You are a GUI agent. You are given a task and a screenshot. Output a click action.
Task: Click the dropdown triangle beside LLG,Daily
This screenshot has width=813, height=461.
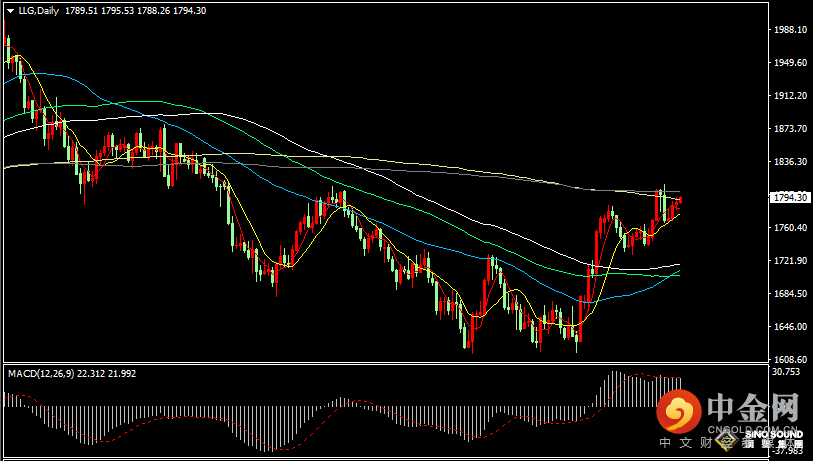point(10,10)
